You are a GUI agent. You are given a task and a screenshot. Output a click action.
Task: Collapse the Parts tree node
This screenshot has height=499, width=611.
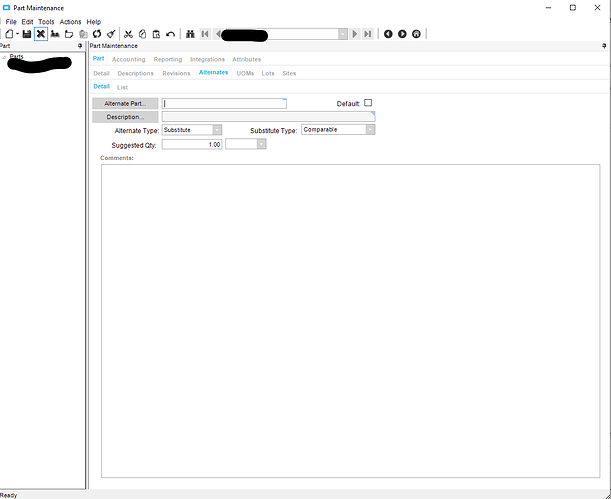point(4,57)
